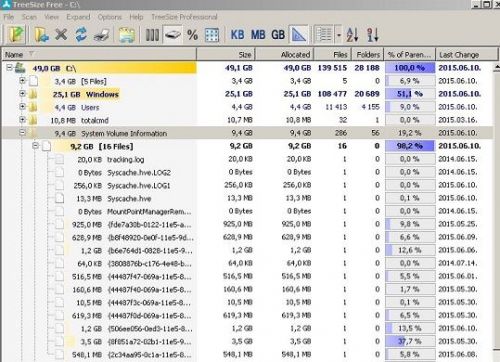
Task: Click the scrollbar up arrow
Action: point(497,67)
